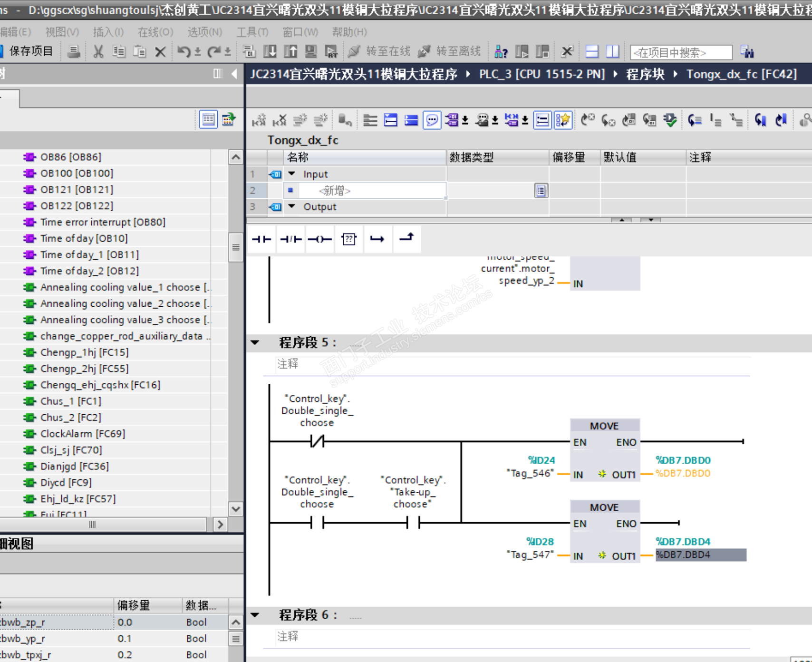The width and height of the screenshot is (812, 662).
Task: Collapse 程序段 6 network
Action: (x=255, y=615)
